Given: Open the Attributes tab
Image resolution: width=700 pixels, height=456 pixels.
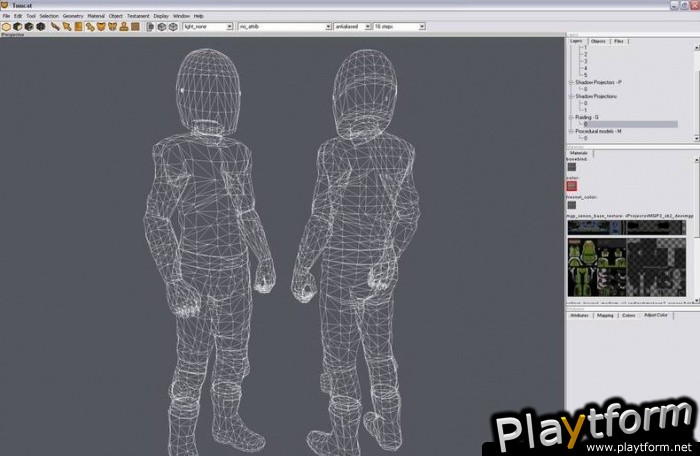Looking at the screenshot, I should [579, 316].
